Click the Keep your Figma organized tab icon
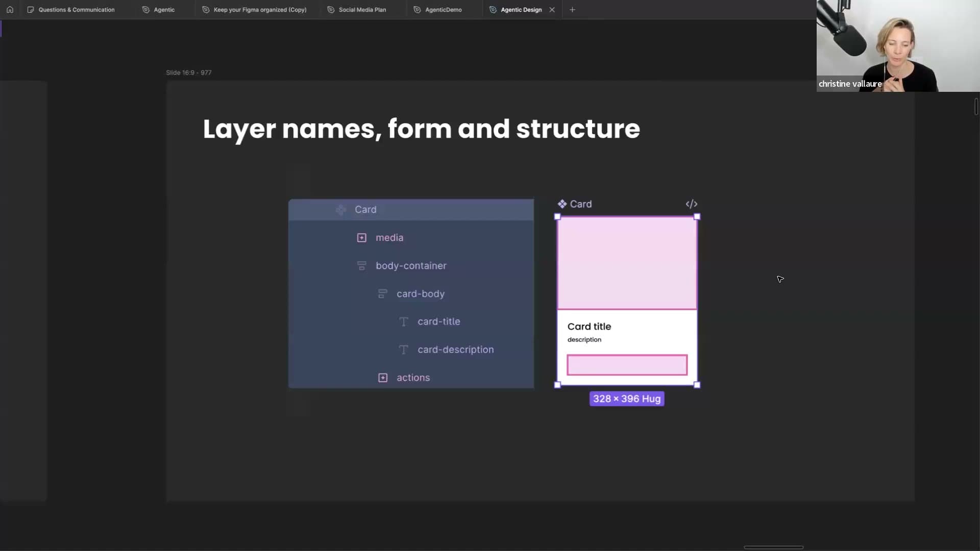The height and width of the screenshot is (551, 980). pyautogui.click(x=206, y=10)
